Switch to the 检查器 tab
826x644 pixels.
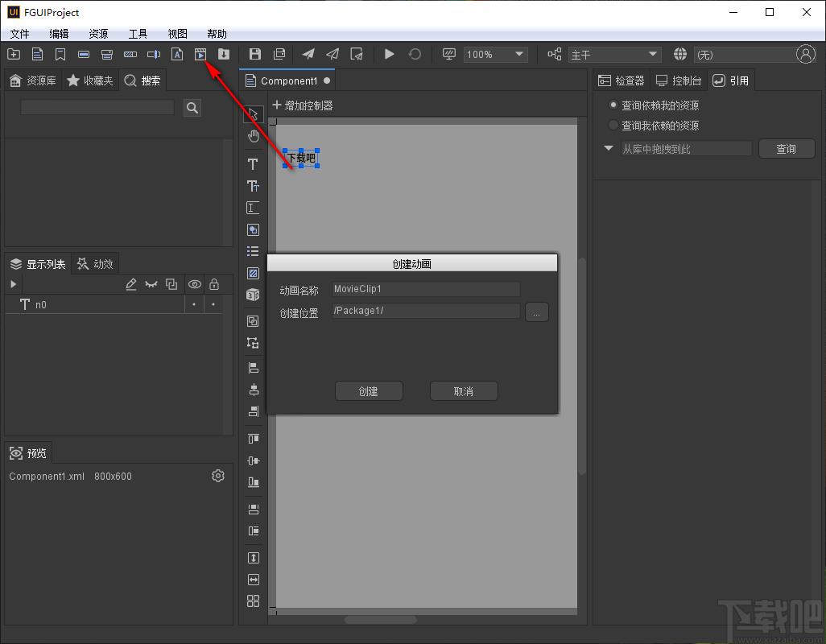(622, 80)
